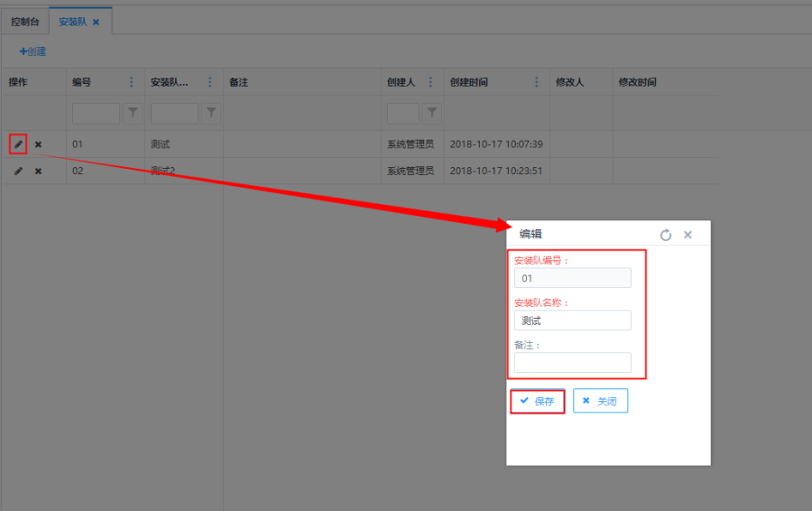The height and width of the screenshot is (511, 812).
Task: Click the filter funnel under 安装队 name column
Action: [x=211, y=113]
